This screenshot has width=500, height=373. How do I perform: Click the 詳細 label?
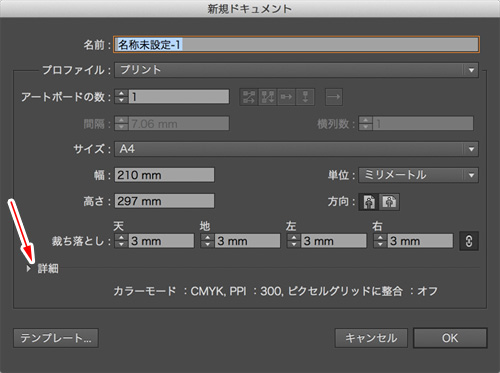coord(48,268)
